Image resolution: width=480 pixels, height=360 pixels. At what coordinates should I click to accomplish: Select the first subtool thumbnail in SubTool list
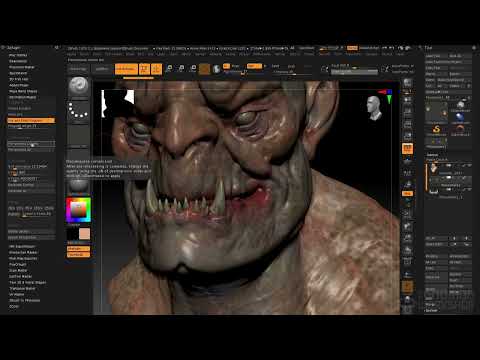434,168
